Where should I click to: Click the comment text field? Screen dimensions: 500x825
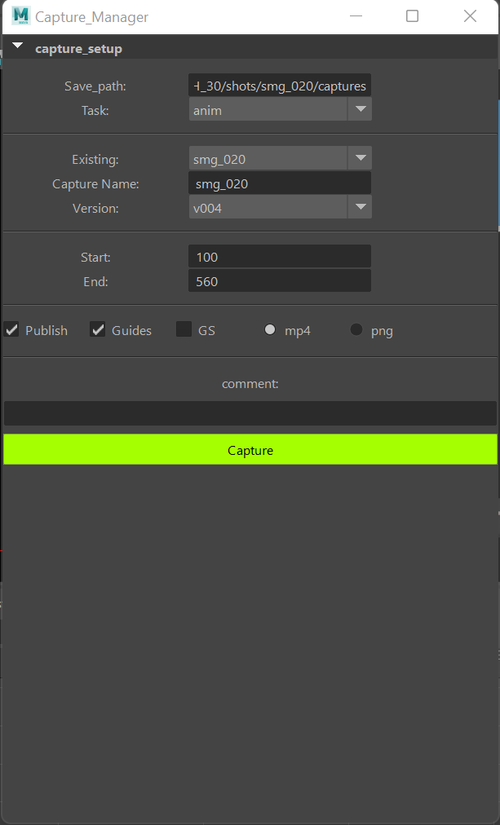click(250, 413)
